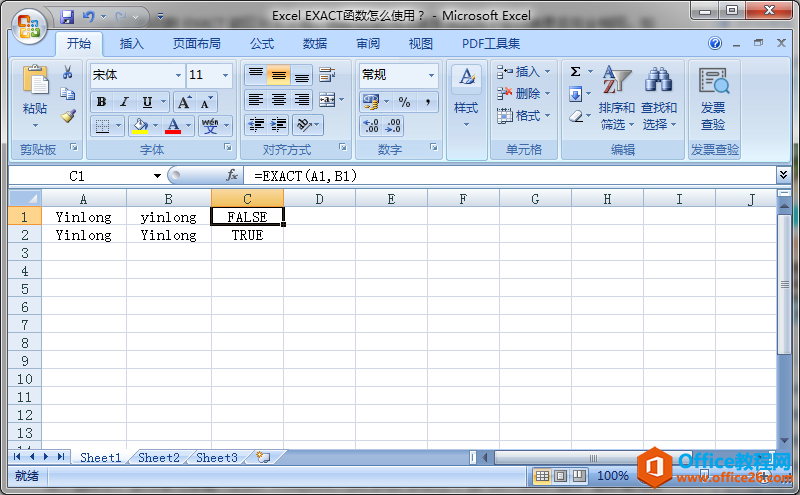The image size is (800, 495).
Task: Click the select all corner button
Action: pos(25,199)
